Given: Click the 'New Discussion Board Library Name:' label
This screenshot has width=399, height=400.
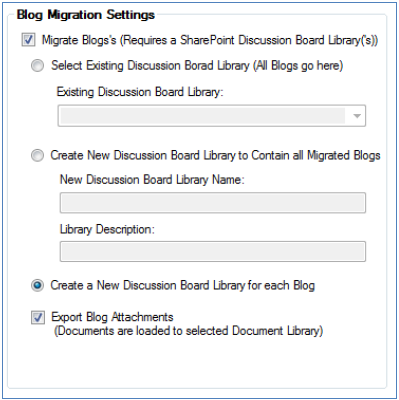Looking at the screenshot, I should pyautogui.click(x=152, y=180).
